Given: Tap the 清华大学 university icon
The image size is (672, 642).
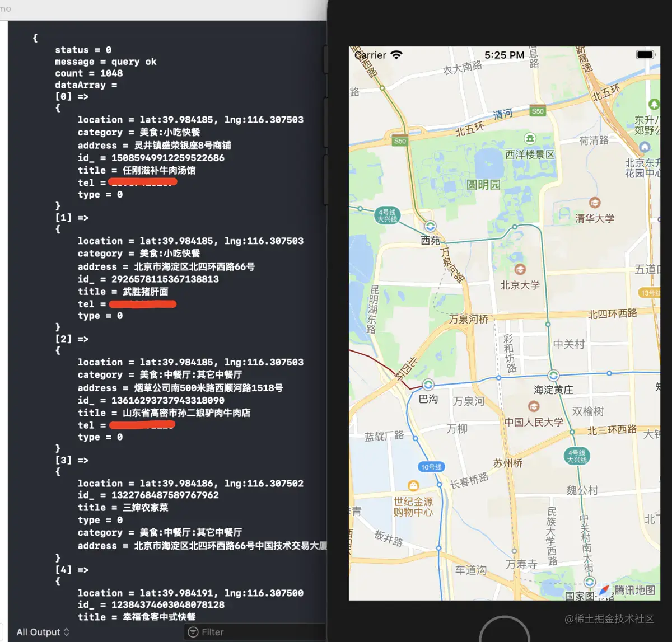Looking at the screenshot, I should (595, 203).
